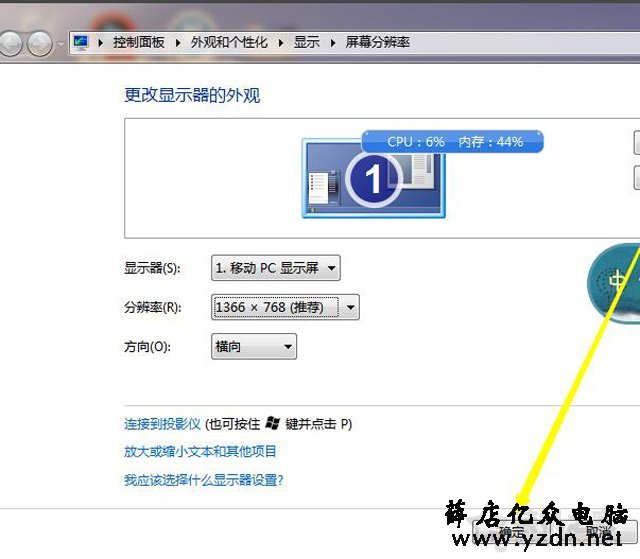Open recent pages dropdown beside navigation arrows
The width and height of the screenshot is (640, 559).
tap(61, 43)
